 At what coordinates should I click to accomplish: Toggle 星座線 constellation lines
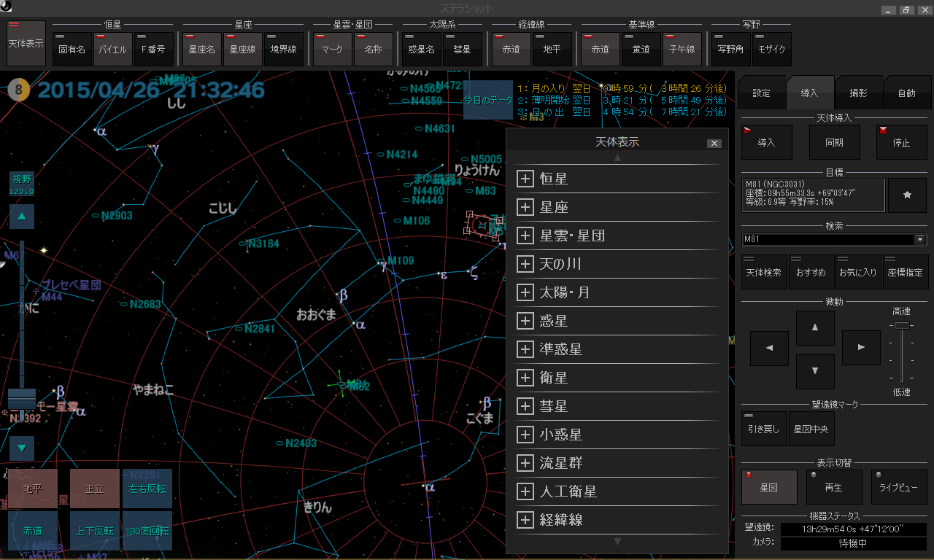coord(243,49)
